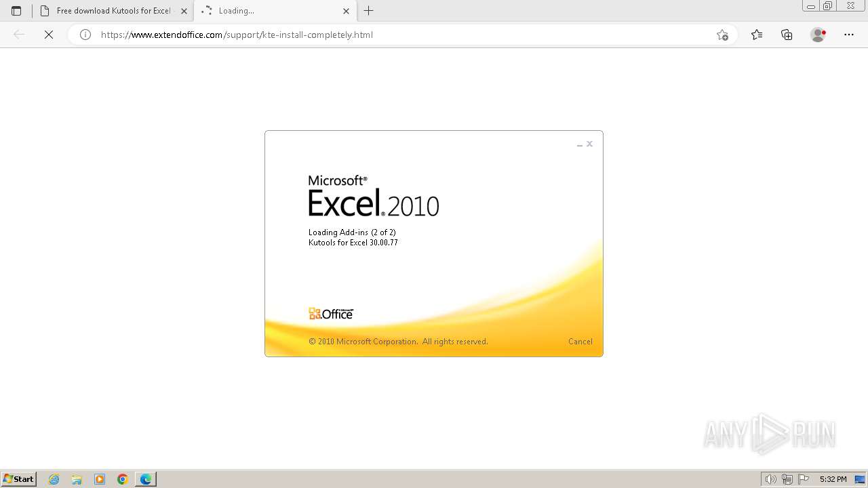This screenshot has width=868, height=488.
Task: Open the tab actions menu icon
Action: (x=16, y=11)
